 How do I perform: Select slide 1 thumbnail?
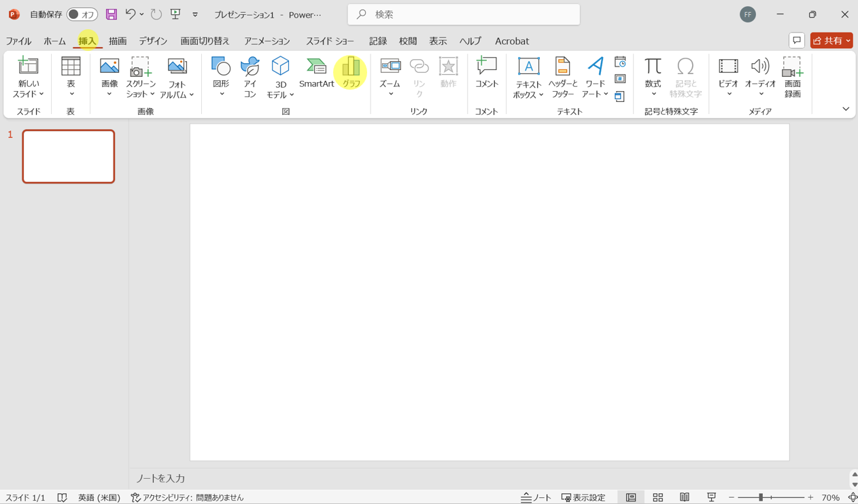(69, 156)
